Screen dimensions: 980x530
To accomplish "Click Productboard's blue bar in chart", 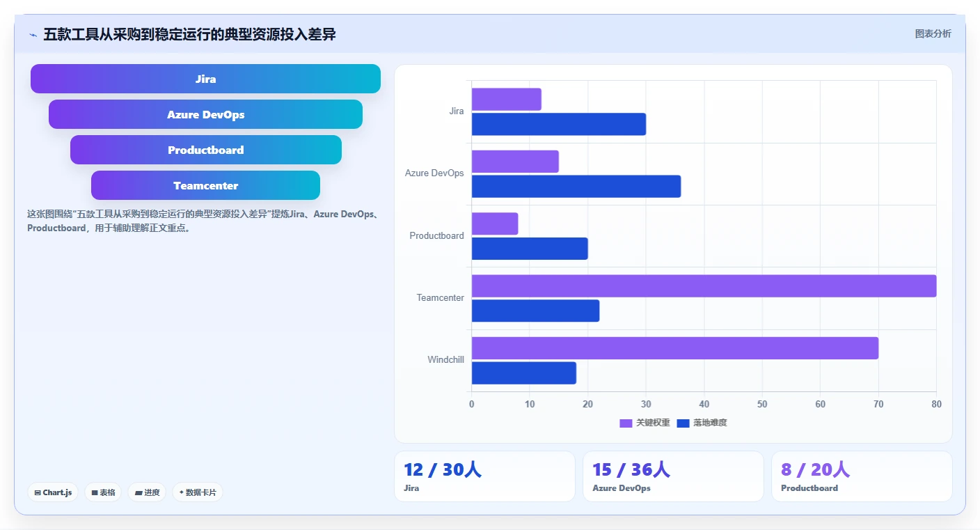I will (530, 249).
